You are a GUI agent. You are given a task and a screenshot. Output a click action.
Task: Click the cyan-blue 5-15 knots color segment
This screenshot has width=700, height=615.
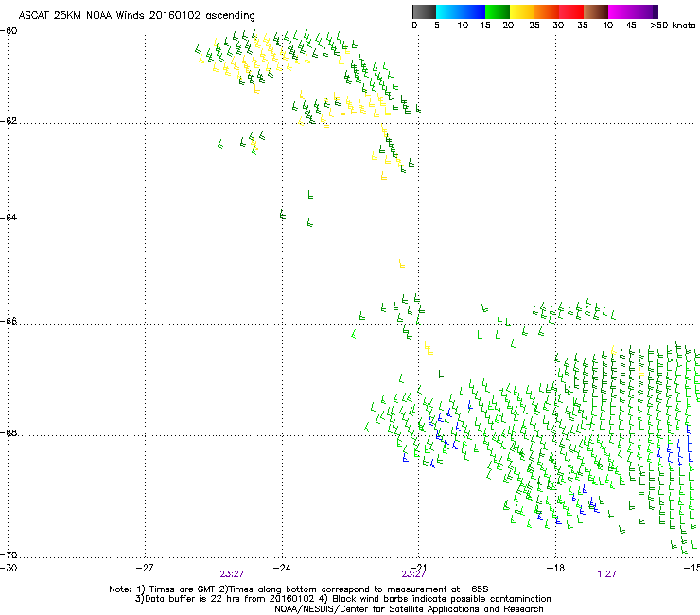(x=461, y=11)
